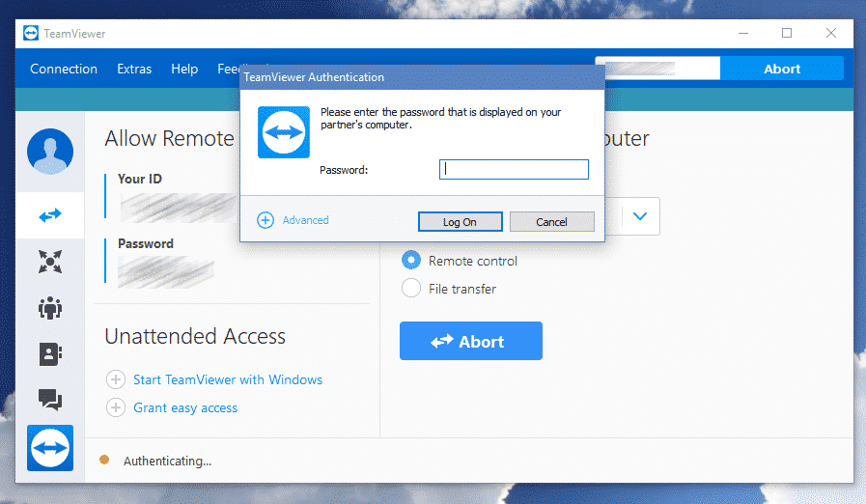
Task: Open Computers & Contacts sidebar icon
Action: tap(49, 353)
